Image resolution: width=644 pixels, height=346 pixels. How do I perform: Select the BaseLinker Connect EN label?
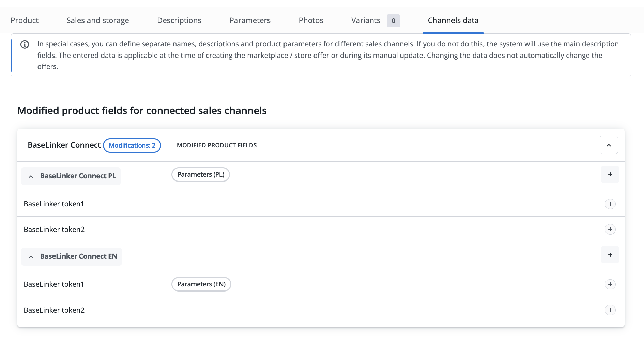[79, 256]
